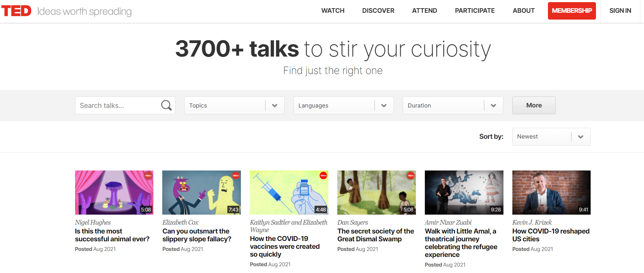
Task: Click the 9:41 duration badge
Action: (584, 210)
